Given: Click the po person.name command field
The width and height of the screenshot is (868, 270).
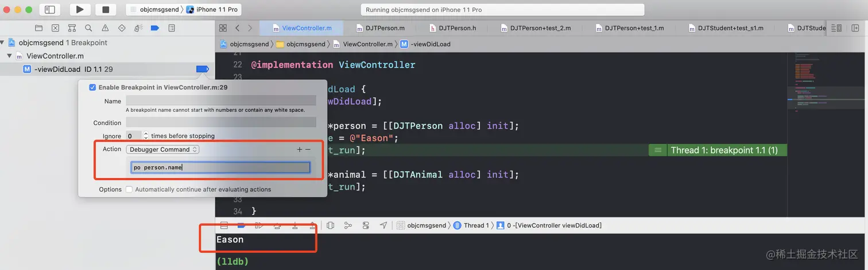Looking at the screenshot, I should 220,168.
